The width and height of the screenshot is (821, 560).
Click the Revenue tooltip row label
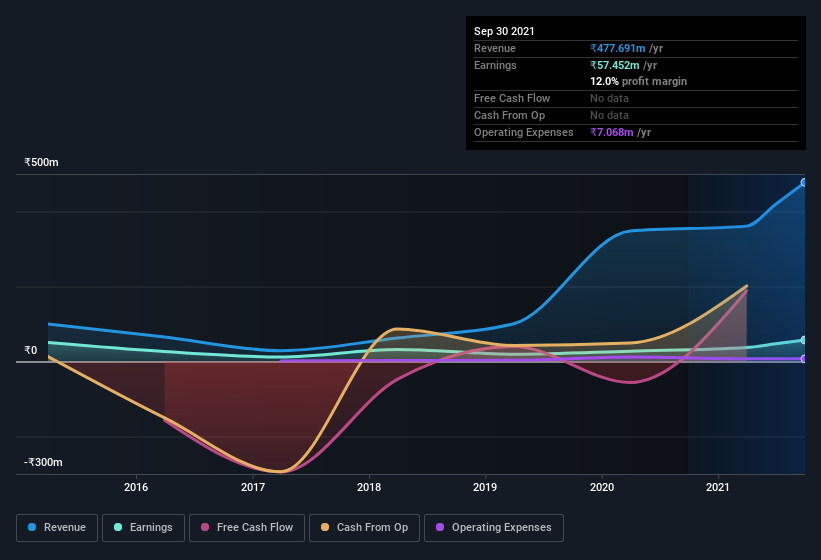(495, 48)
